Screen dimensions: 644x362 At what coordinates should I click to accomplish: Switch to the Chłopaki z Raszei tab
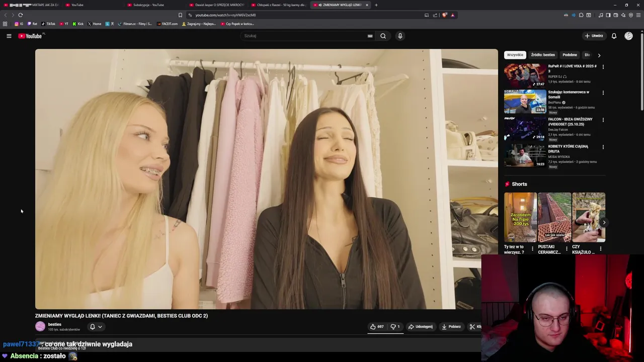point(278,5)
